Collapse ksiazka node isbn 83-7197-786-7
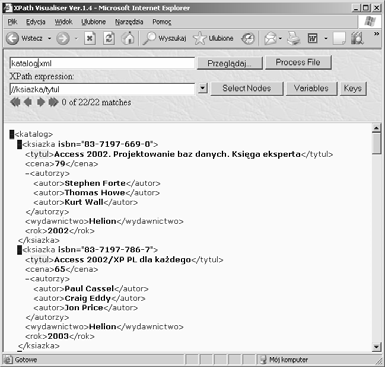The image size is (385, 367). tap(19, 250)
